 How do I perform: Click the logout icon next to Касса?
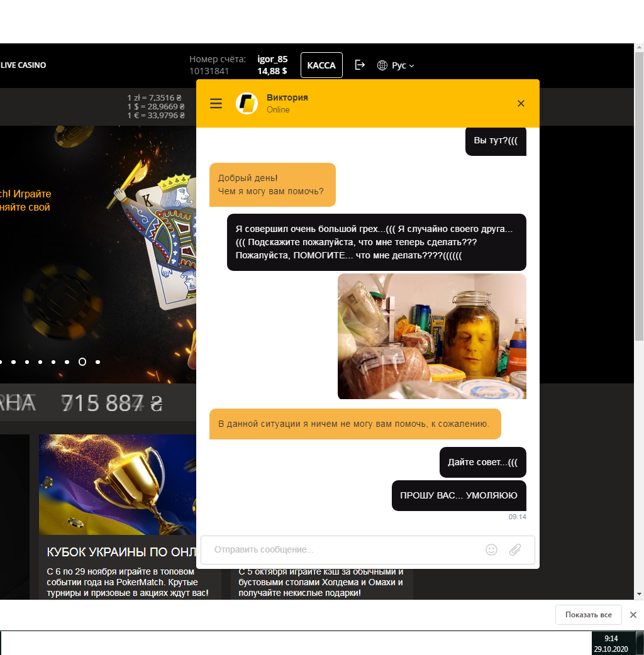click(x=360, y=65)
